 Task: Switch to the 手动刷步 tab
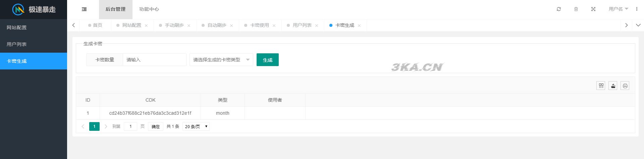coord(174,25)
